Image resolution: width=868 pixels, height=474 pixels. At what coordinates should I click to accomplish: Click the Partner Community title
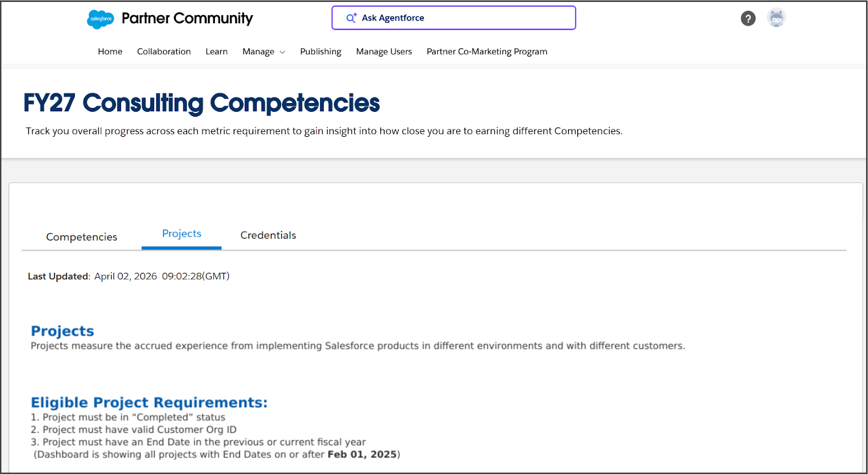click(x=187, y=18)
